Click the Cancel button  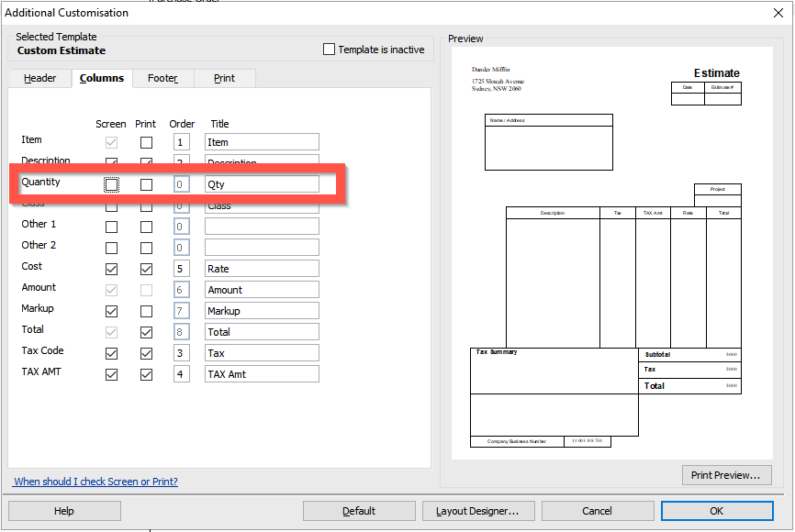click(598, 511)
